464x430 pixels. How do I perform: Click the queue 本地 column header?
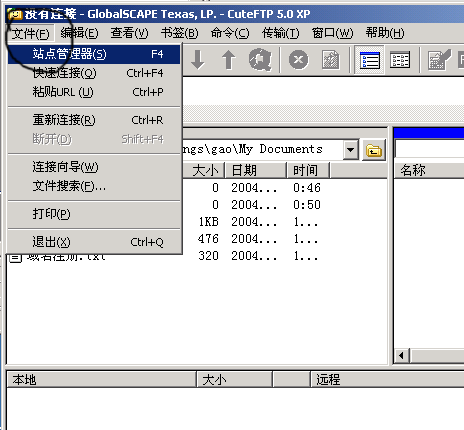102,380
